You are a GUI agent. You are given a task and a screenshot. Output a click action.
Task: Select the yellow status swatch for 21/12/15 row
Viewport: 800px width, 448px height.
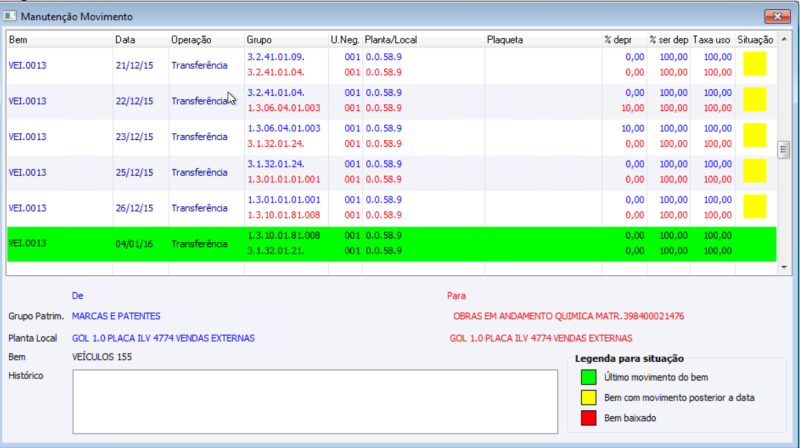click(755, 64)
